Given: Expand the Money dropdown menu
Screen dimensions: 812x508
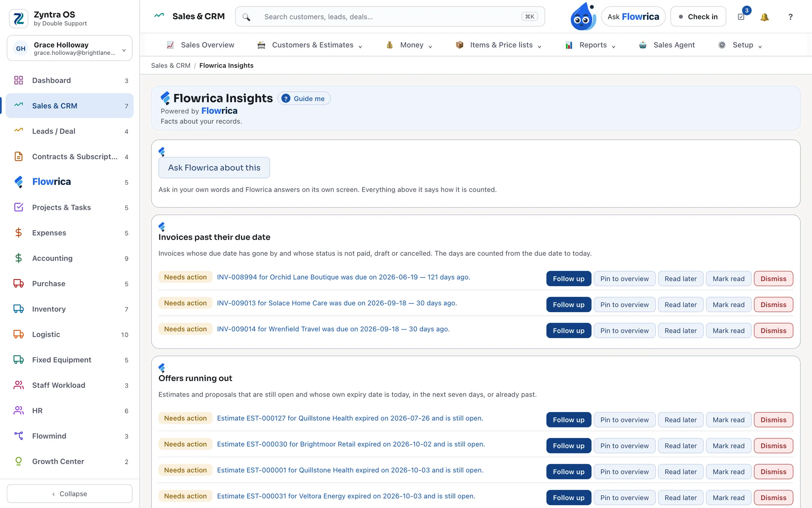Looking at the screenshot, I should 409,45.
